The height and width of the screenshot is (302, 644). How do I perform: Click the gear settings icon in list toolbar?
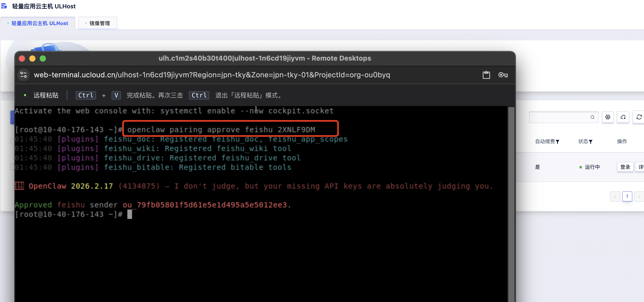pyautogui.click(x=608, y=117)
